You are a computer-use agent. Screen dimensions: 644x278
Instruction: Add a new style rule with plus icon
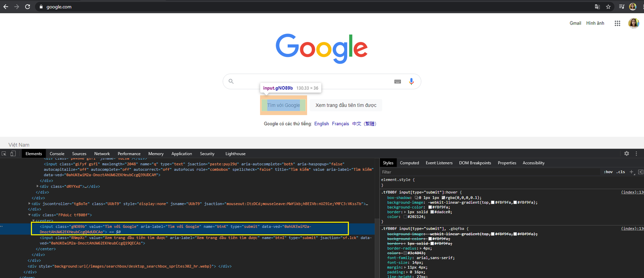[632, 172]
